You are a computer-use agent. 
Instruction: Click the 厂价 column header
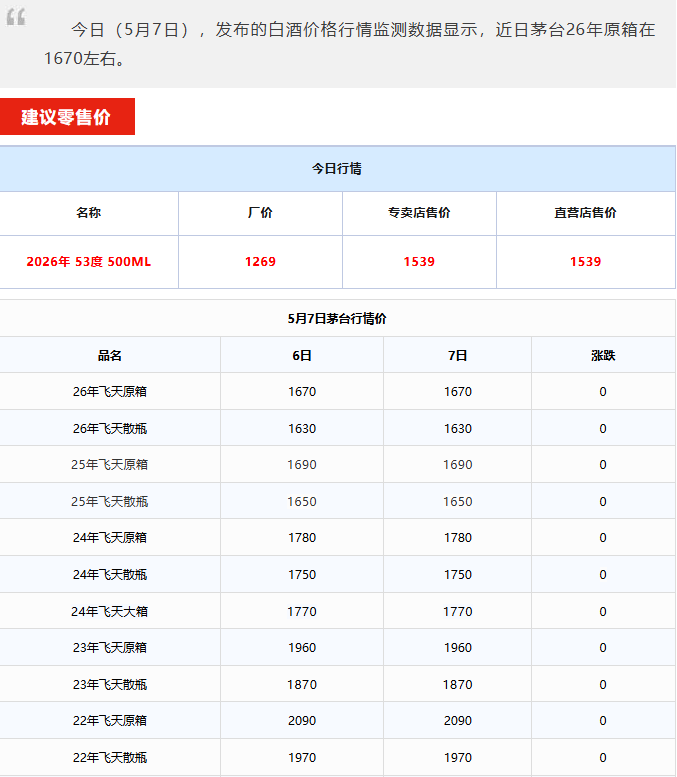[260, 213]
